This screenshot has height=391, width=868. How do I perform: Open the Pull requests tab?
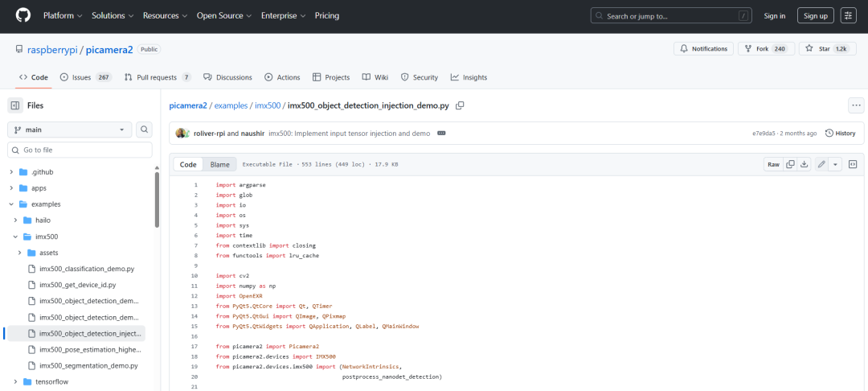(158, 77)
